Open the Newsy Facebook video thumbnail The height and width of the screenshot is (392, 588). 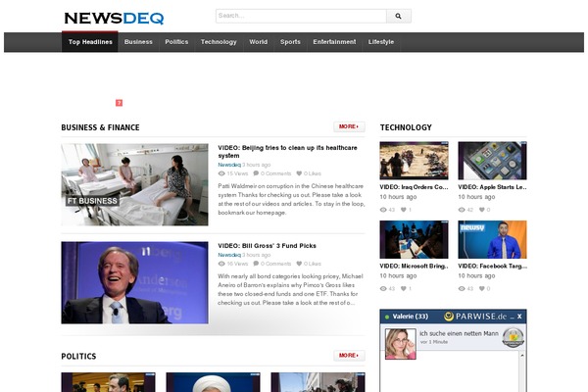[x=492, y=239]
